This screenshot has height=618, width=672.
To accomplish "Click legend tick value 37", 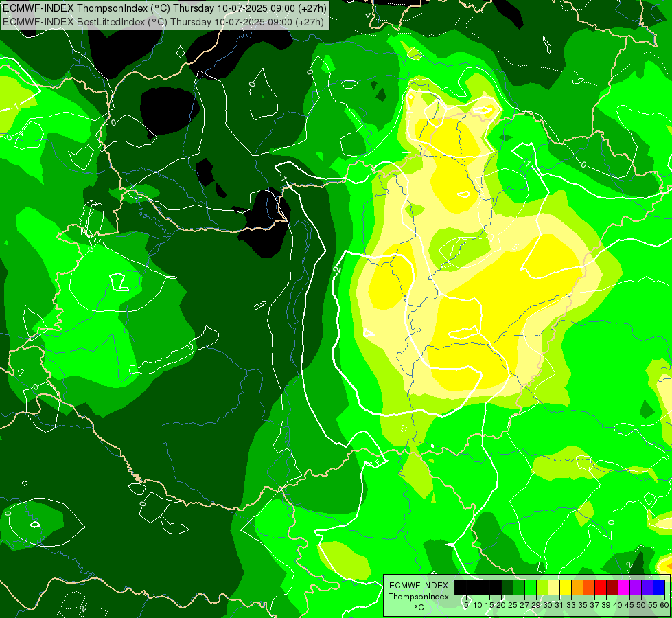I will [x=595, y=605].
